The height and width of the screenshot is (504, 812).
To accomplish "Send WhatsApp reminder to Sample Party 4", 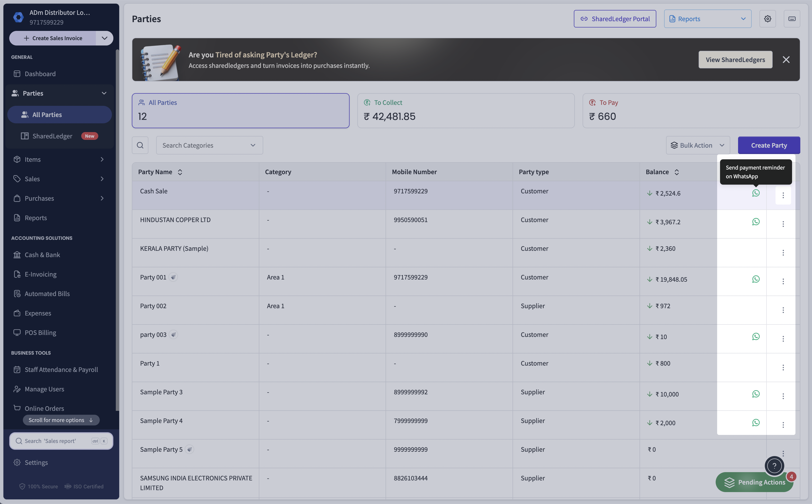I will (x=756, y=422).
